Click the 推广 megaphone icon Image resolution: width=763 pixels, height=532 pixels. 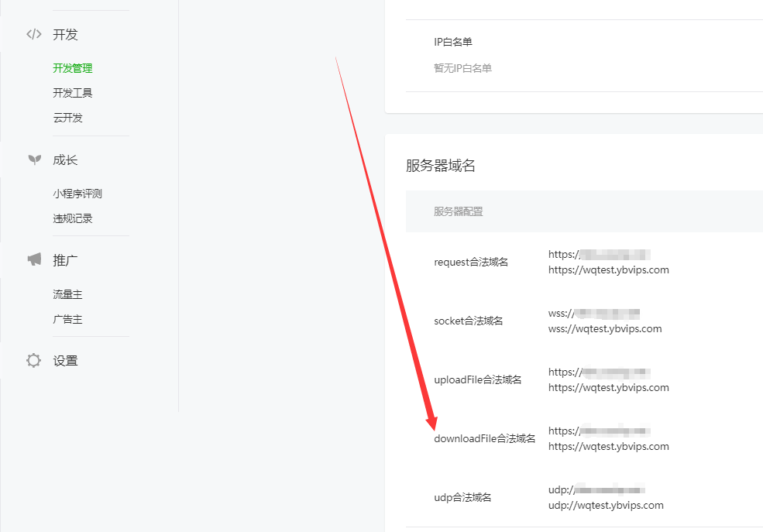coord(34,259)
